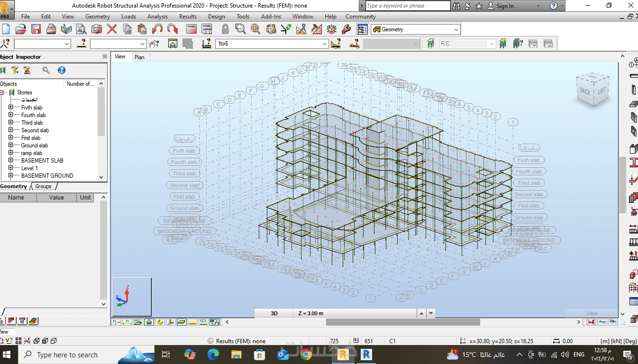Click the BACK LEFT view cube
The height and width of the screenshot is (364, 638).
pyautogui.click(x=593, y=90)
